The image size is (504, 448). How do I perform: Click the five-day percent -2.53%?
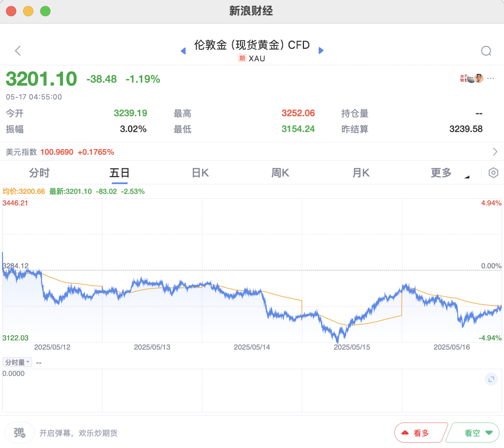click(x=133, y=192)
